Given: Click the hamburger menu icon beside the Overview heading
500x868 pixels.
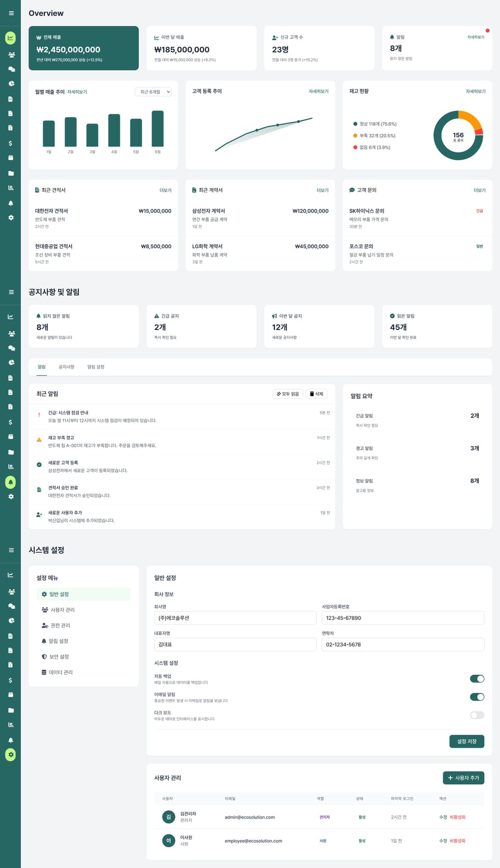Looking at the screenshot, I should (11, 13).
